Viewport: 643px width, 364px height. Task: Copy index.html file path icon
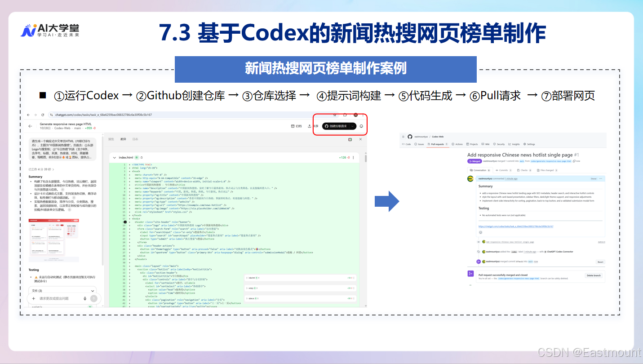(142, 157)
